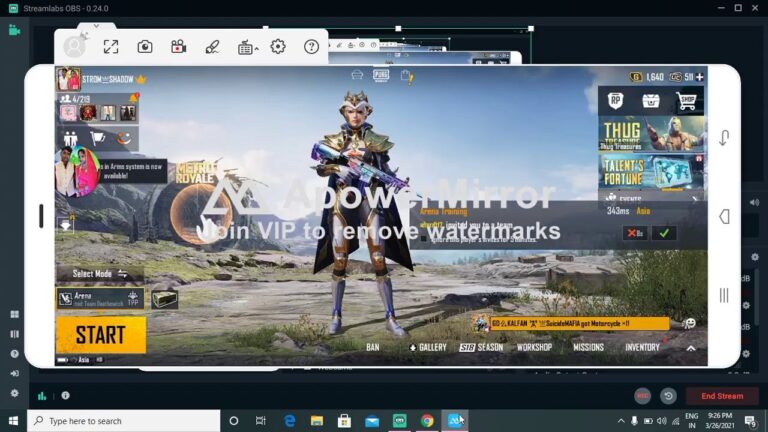Start screen recording with video camera icon
This screenshot has width=768, height=432.
tap(178, 47)
